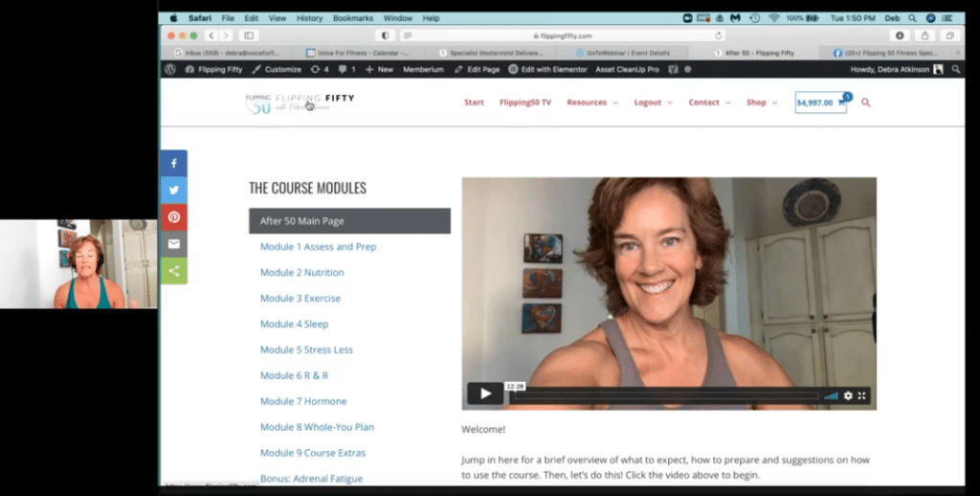Screen dimensions: 980x496
Task: Switch to Voice For Fitness Calendar tab
Action: coord(360,54)
